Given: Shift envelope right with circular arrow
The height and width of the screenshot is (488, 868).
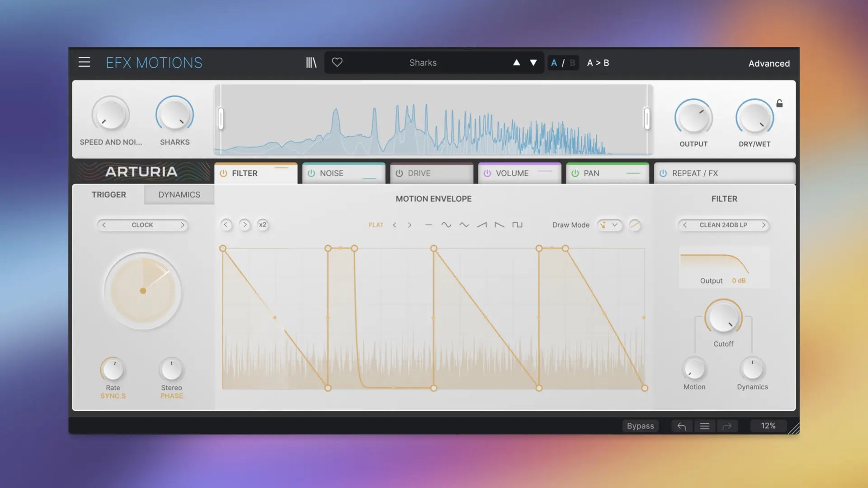Looking at the screenshot, I should (x=245, y=225).
